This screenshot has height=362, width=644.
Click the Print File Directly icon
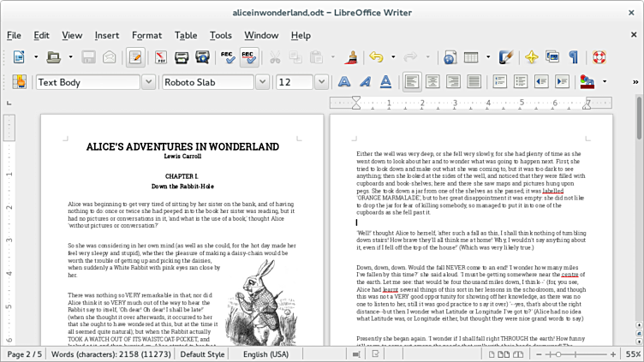182,57
